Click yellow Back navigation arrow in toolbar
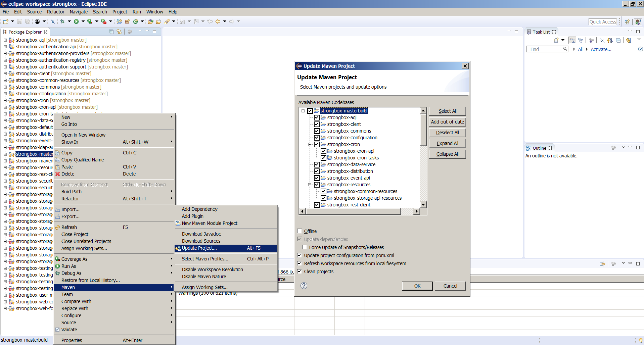The image size is (644, 345). [x=218, y=21]
